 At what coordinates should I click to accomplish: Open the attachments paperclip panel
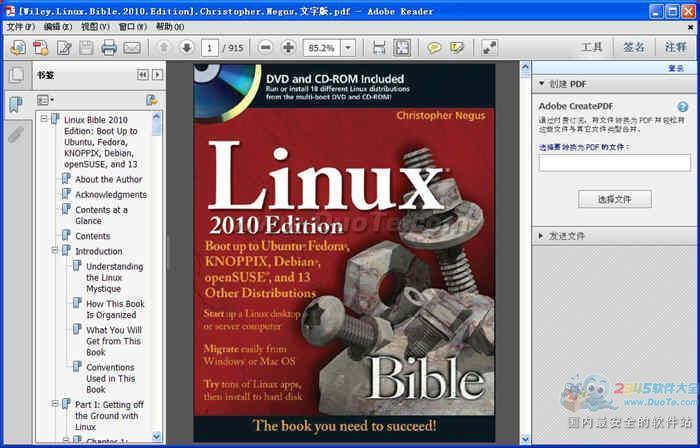click(x=16, y=135)
